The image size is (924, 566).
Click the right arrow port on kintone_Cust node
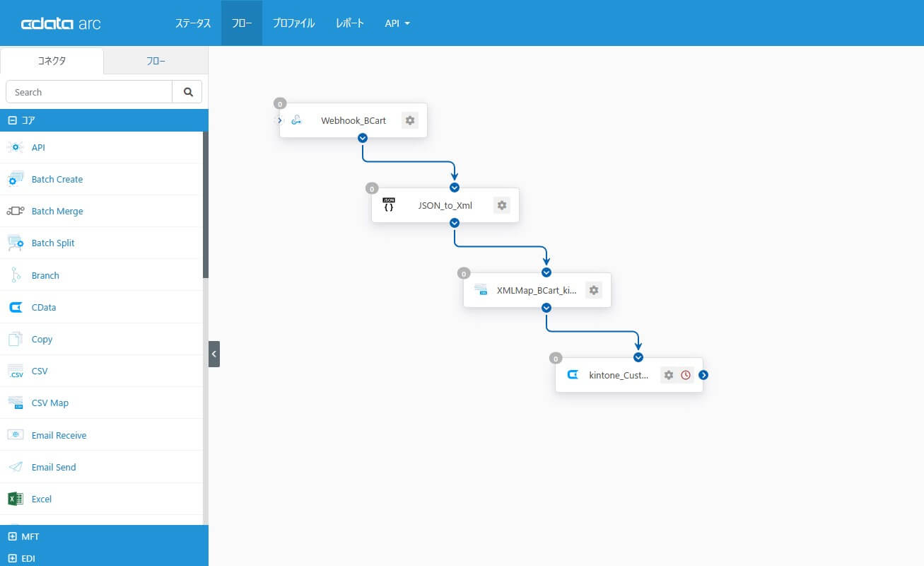pos(703,375)
